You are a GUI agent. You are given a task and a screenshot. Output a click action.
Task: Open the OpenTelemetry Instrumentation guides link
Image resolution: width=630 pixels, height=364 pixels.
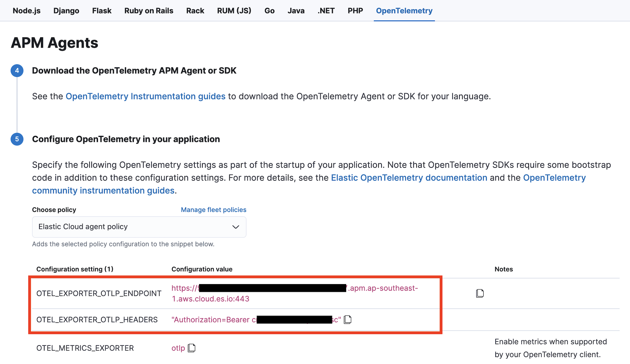[x=145, y=96]
